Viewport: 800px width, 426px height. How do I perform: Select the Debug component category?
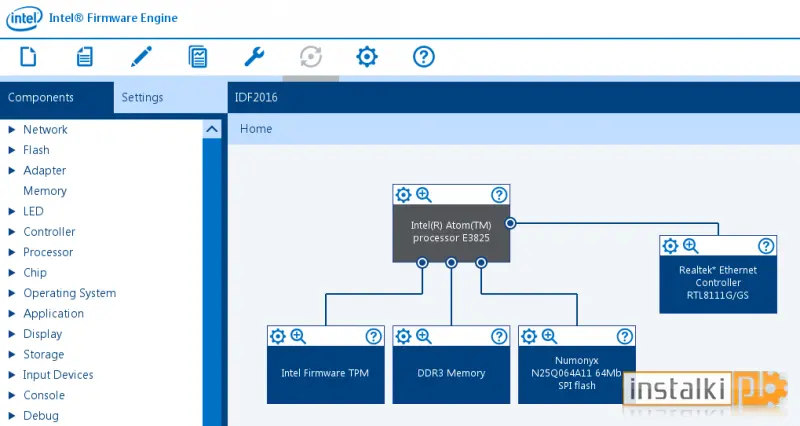click(x=41, y=416)
